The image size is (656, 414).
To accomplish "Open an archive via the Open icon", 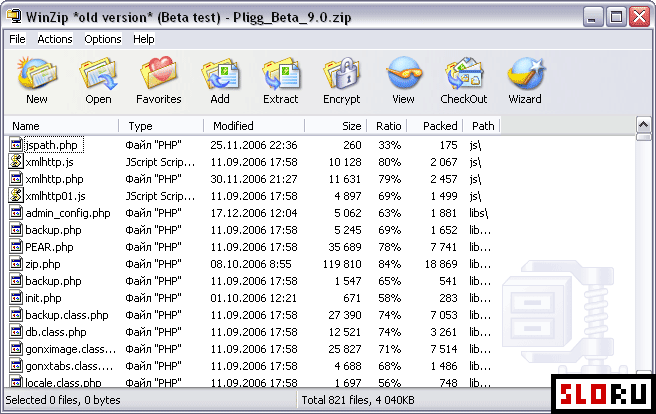I will tap(99, 74).
